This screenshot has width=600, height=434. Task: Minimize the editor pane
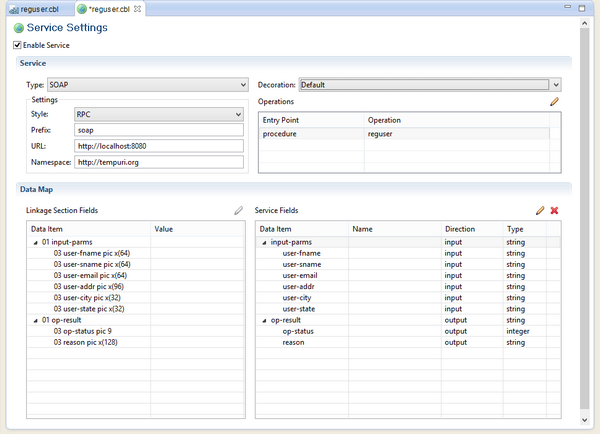[569, 8]
